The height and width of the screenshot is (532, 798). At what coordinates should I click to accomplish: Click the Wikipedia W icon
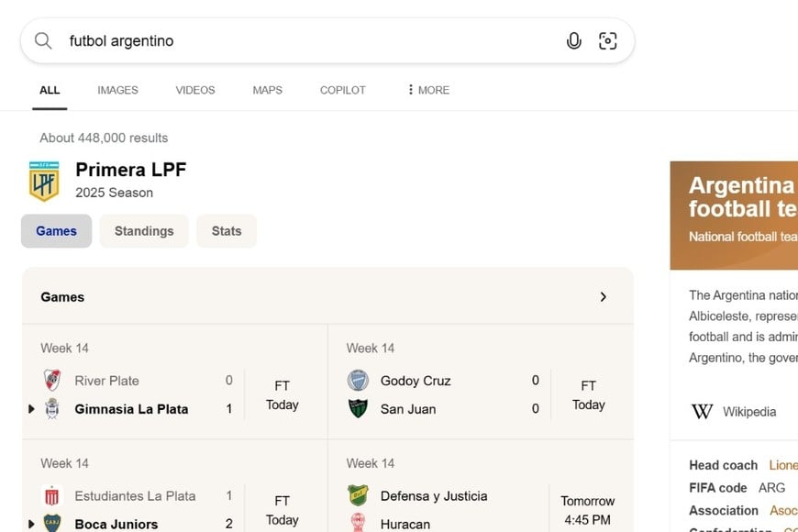[702, 412]
